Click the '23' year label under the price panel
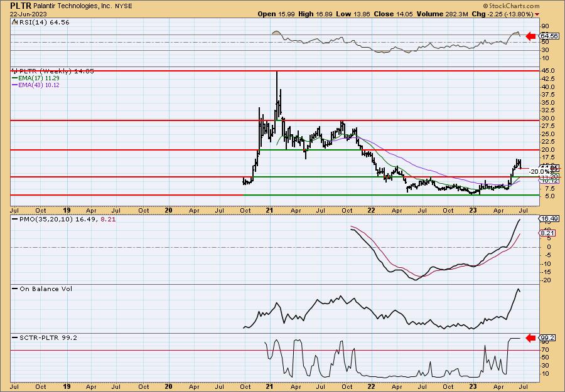The width and height of the screenshot is (565, 392). point(473,211)
